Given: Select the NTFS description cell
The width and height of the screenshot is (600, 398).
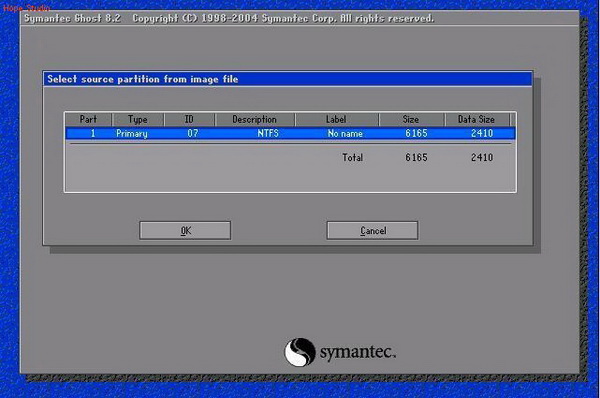Looking at the screenshot, I should tap(268, 133).
